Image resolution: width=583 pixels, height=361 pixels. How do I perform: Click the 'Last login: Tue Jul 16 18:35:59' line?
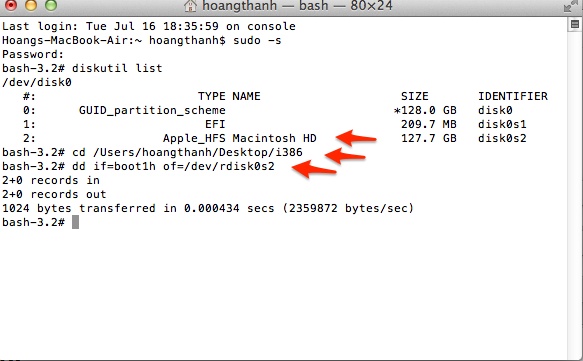click(149, 26)
